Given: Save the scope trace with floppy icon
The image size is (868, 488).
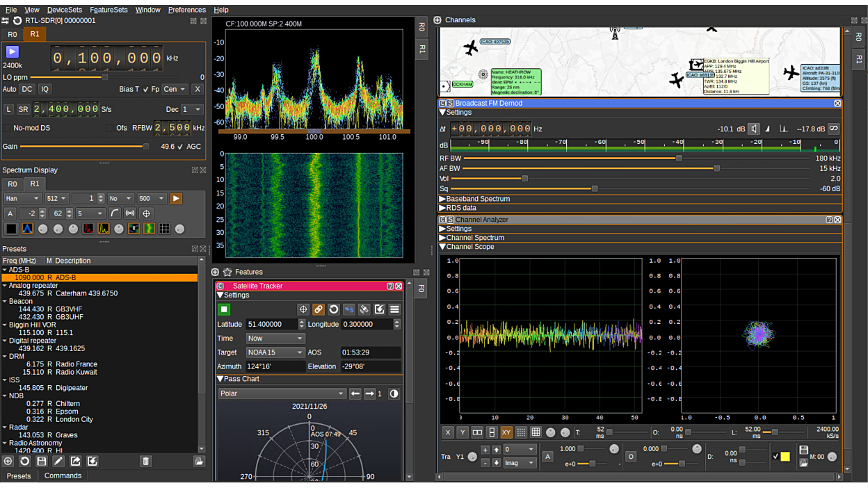Looking at the screenshot, I should [x=803, y=450].
